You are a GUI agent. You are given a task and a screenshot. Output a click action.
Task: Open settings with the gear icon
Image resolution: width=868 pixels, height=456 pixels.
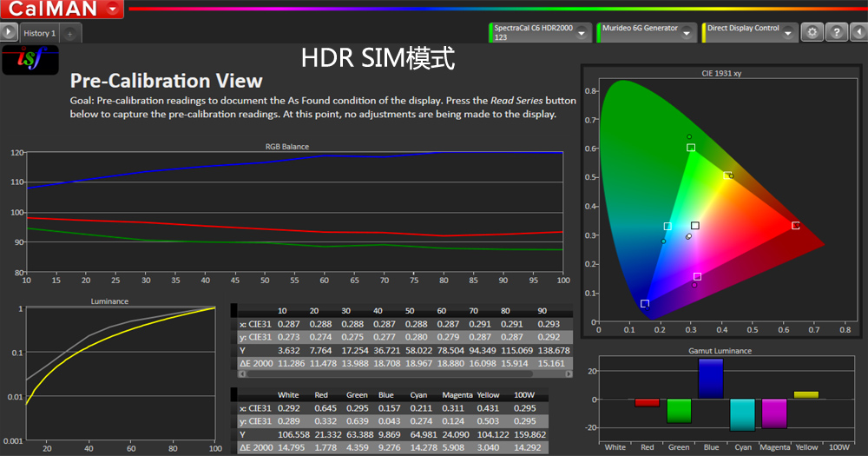pyautogui.click(x=812, y=33)
